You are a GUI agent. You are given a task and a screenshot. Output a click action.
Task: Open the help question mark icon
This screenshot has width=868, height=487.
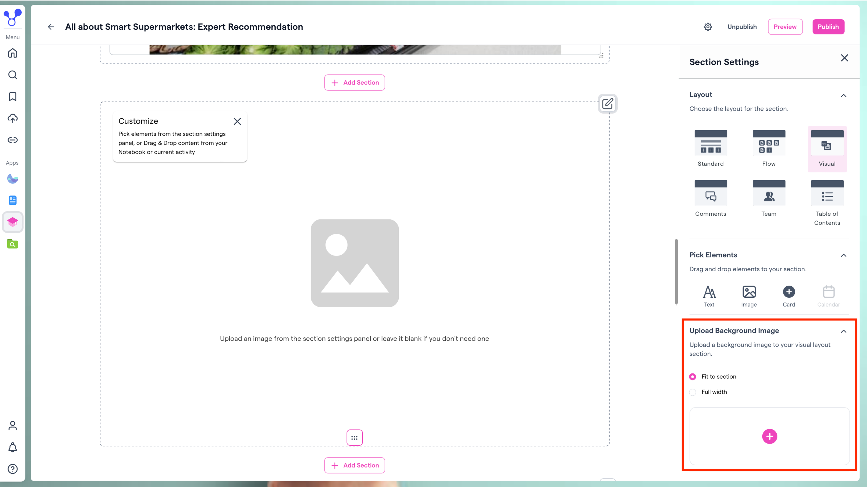click(13, 469)
